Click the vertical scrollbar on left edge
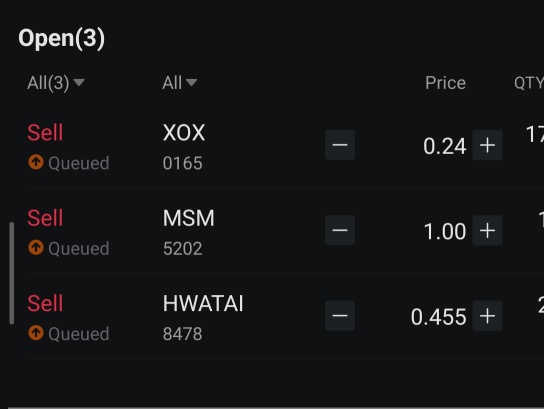Image resolution: width=544 pixels, height=409 pixels. [x=11, y=273]
